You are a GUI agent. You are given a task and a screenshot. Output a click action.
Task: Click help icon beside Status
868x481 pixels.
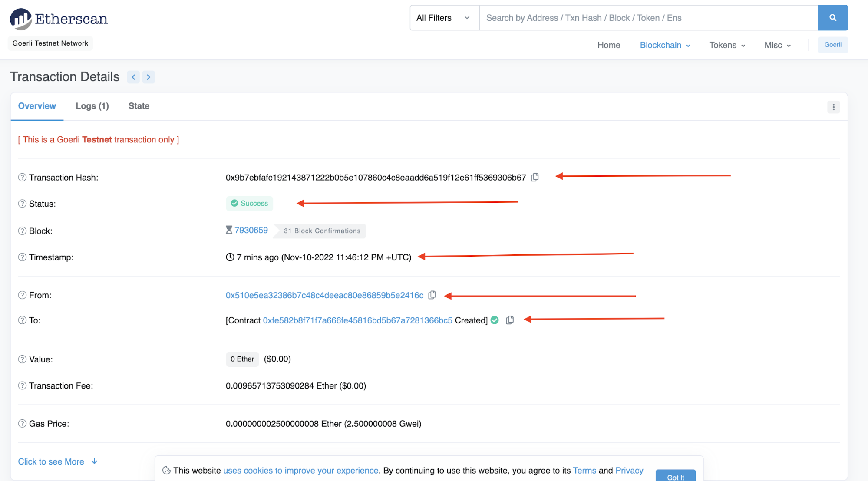point(22,204)
